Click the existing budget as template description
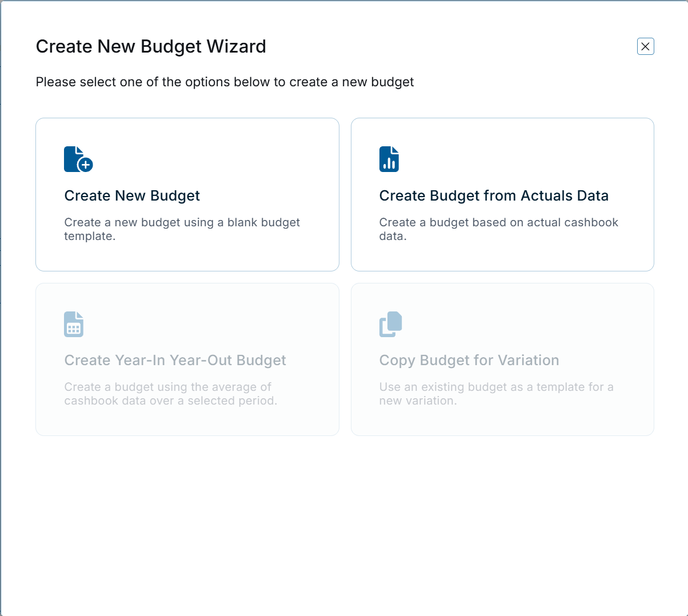The width and height of the screenshot is (688, 616). click(497, 394)
